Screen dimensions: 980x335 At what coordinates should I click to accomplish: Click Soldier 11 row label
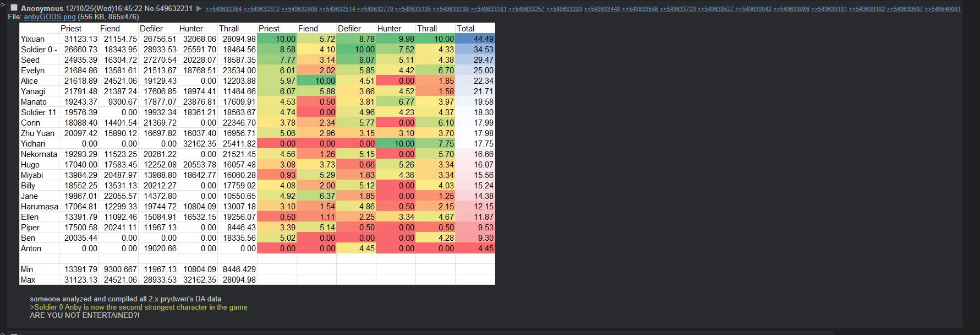(x=39, y=112)
